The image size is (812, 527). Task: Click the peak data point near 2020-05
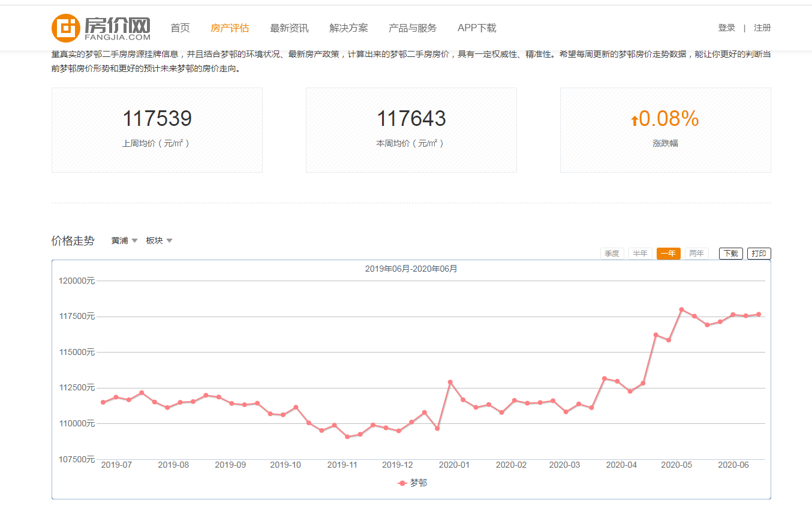click(681, 309)
